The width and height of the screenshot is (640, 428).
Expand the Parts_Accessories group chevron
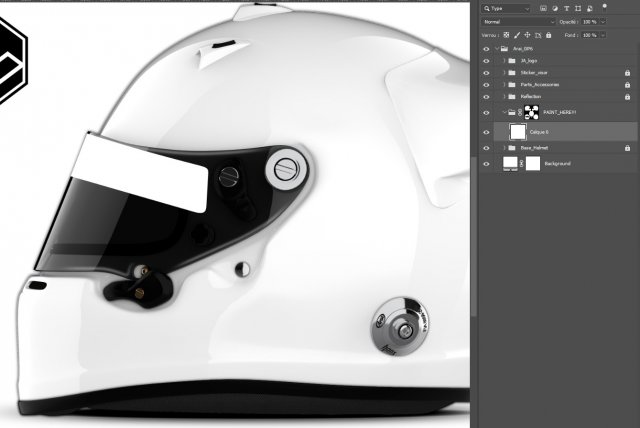tap(504, 85)
